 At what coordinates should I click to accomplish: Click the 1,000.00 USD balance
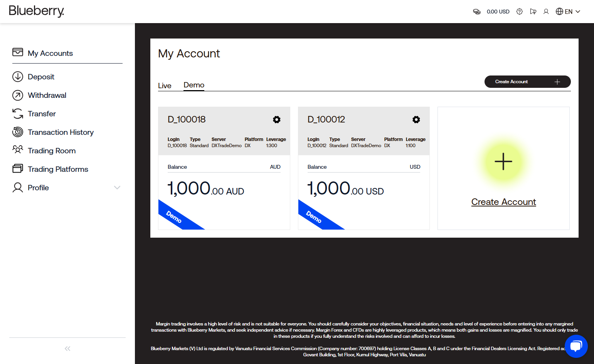tap(345, 189)
